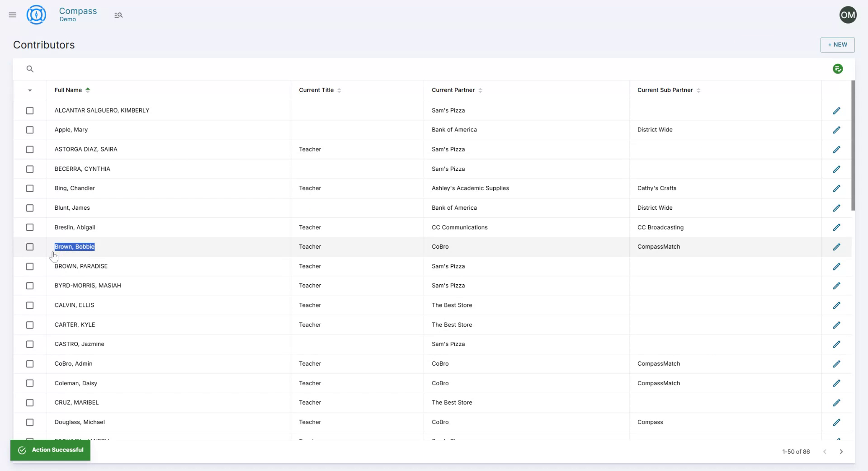868x471 pixels.
Task: Click the search magnifier icon in the table toolbar
Action: tap(30, 69)
